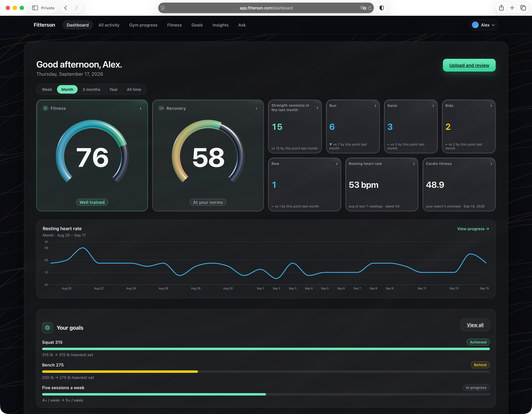This screenshot has height=414, width=532.
Task: Open the Row card chevron
Action: (x=337, y=164)
